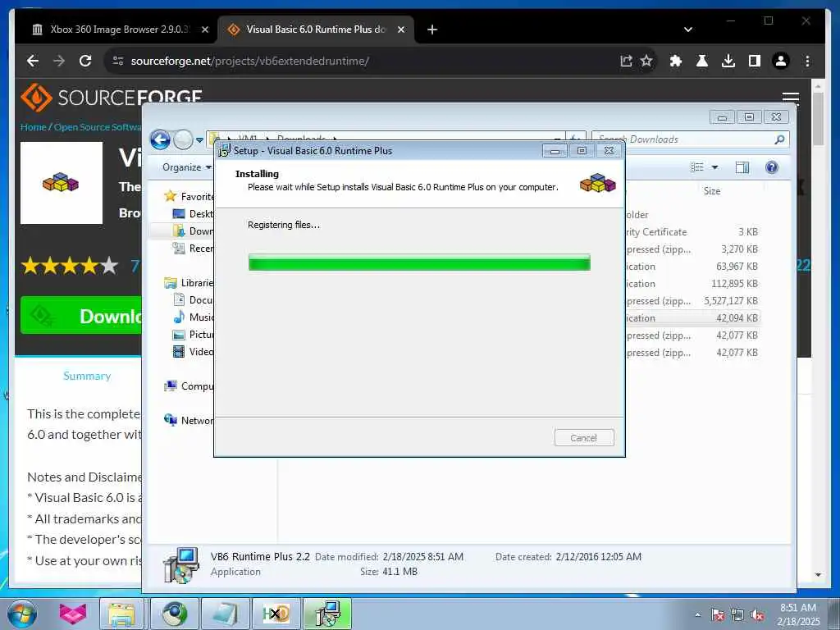Close the Visual Basic Runtime tab

(400, 30)
